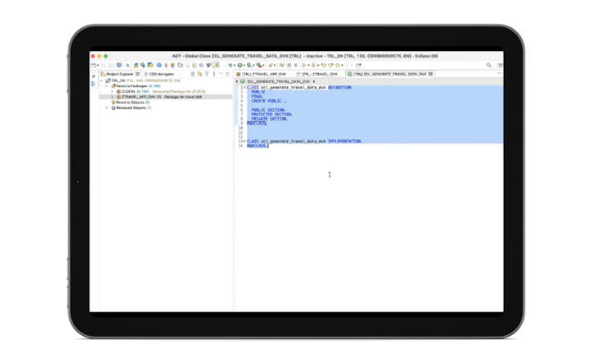Minimize the Project Explorer panel

tap(219, 74)
